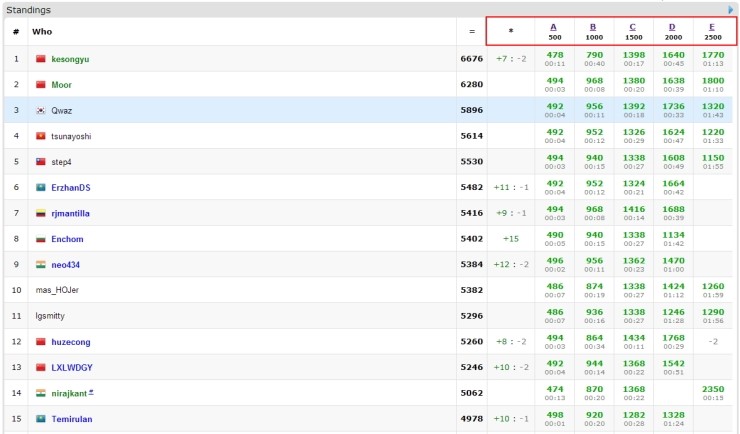Open problem D in the header

[x=673, y=27]
